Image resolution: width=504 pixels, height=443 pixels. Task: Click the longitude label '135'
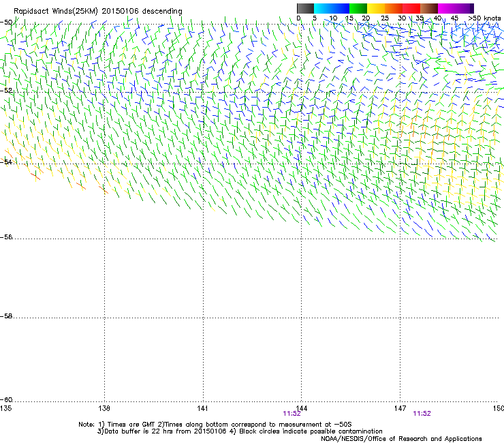pos(5,408)
